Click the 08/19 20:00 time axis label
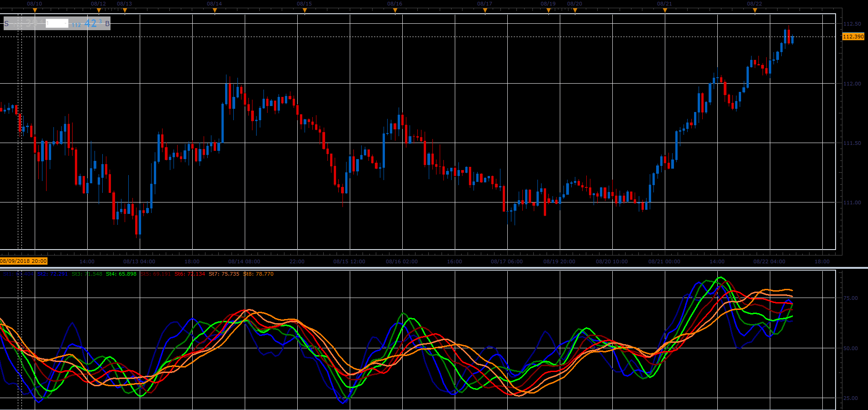Screen dimensions: 868x410 [559, 261]
